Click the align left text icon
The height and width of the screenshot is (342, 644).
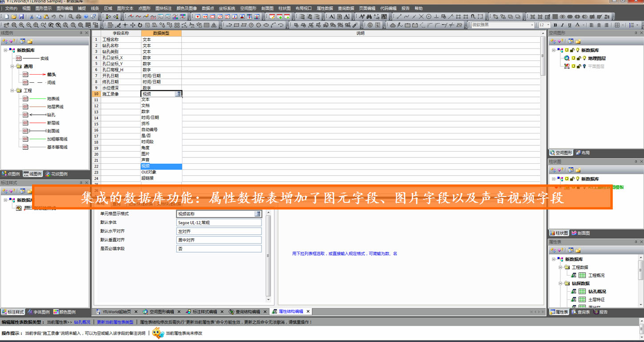tap(592, 25)
